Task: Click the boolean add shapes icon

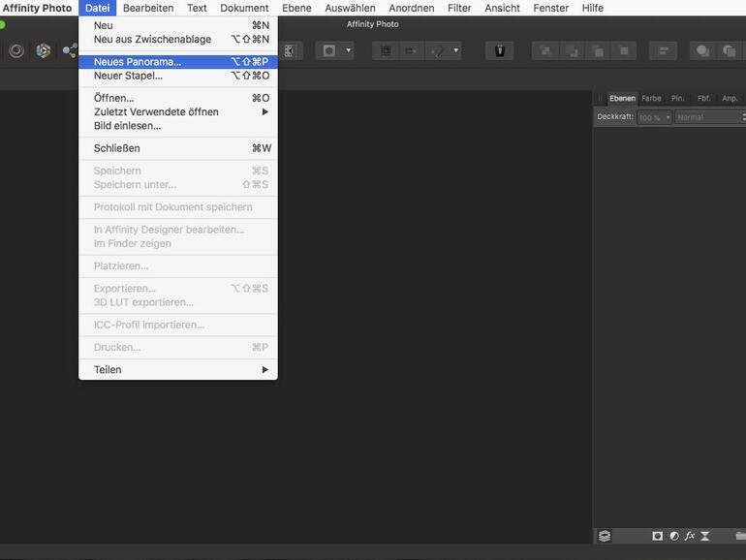Action: click(702, 50)
